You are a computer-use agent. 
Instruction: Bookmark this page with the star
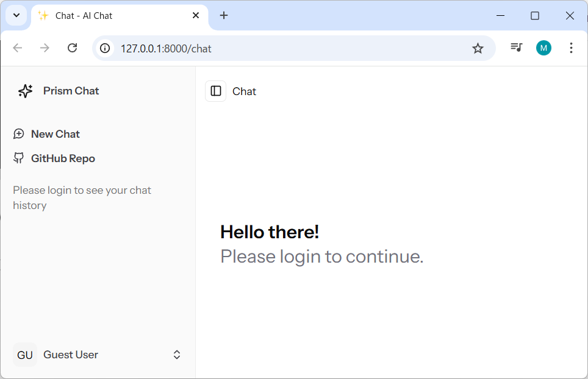click(478, 48)
